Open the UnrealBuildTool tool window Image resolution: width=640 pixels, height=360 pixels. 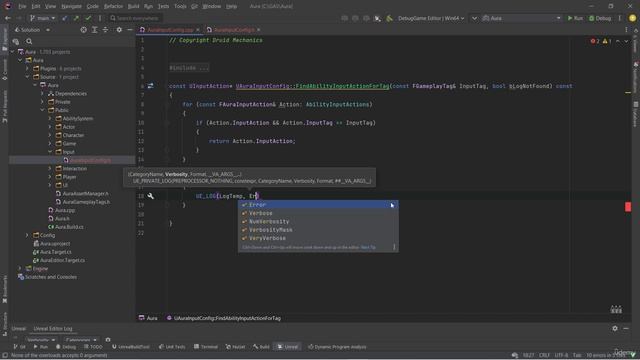[x=131, y=347]
